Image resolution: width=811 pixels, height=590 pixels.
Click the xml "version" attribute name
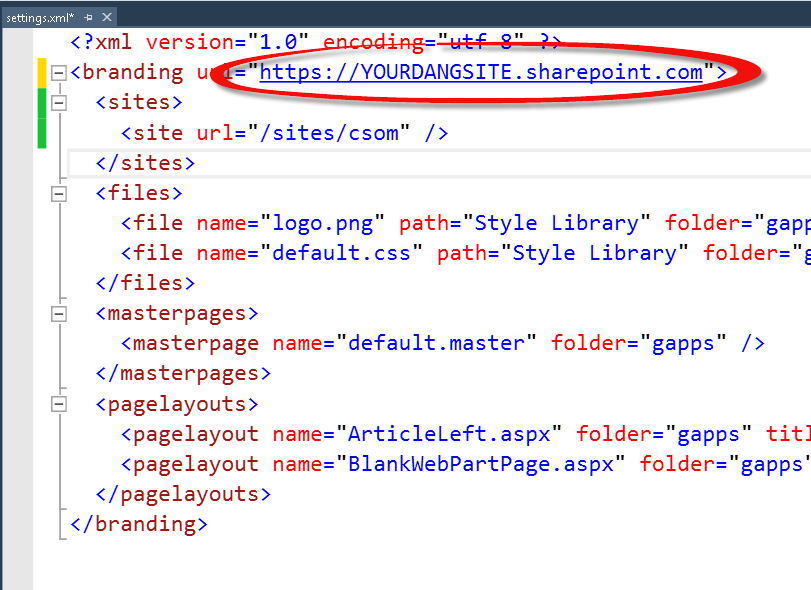(x=190, y=42)
